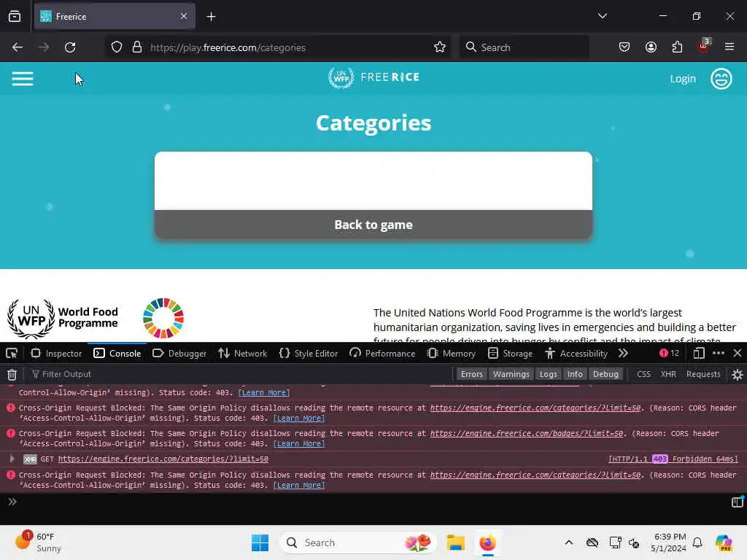Screen dimensions: 747x560
Task: Show more devtools tabs chevron
Action: pyautogui.click(x=623, y=353)
